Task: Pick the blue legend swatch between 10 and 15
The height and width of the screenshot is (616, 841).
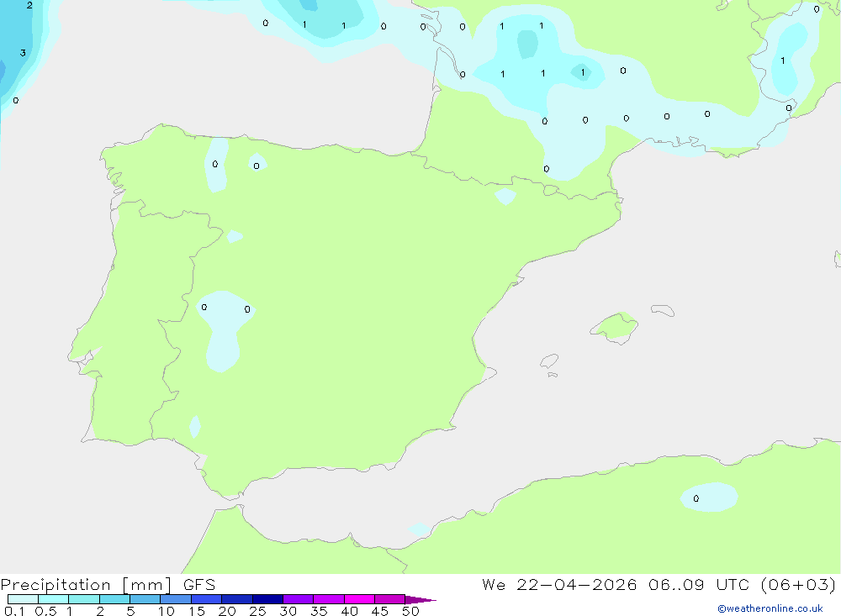Action: pos(176,599)
